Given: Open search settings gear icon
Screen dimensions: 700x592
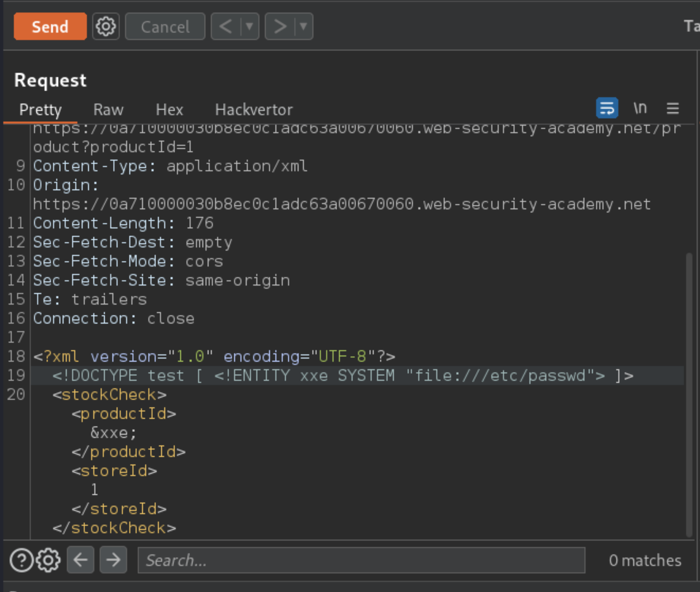Looking at the screenshot, I should [x=48, y=560].
